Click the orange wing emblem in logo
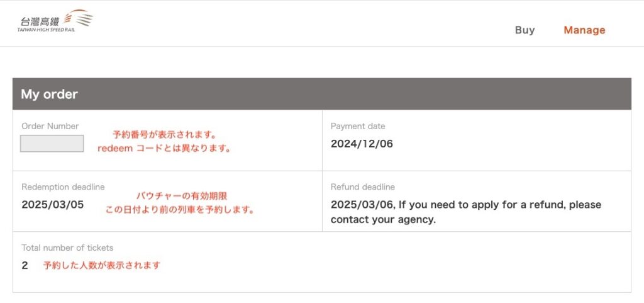The height and width of the screenshot is (303, 644). coord(79,18)
